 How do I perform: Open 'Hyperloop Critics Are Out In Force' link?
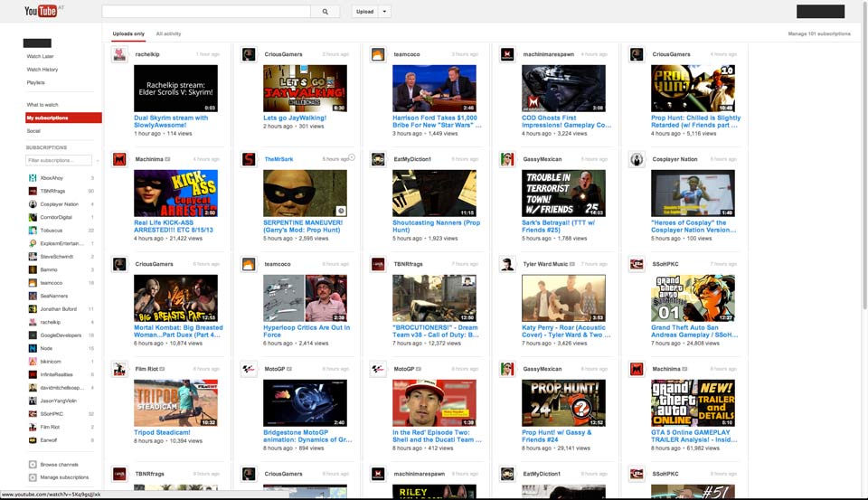tap(307, 331)
